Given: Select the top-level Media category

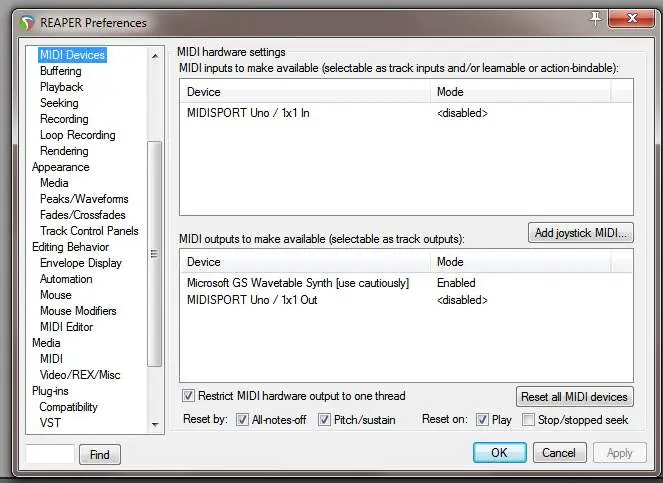Looking at the screenshot, I should pyautogui.click(x=46, y=343).
